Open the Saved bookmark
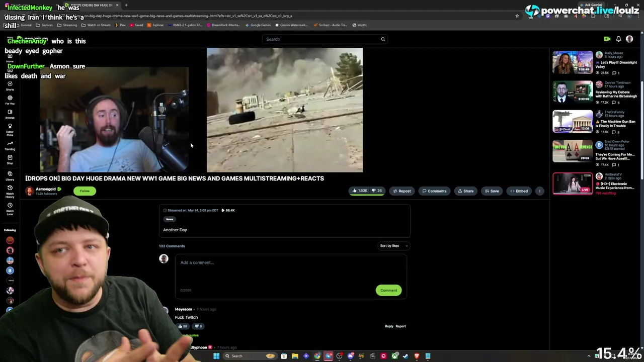644x362 pixels. point(136,25)
